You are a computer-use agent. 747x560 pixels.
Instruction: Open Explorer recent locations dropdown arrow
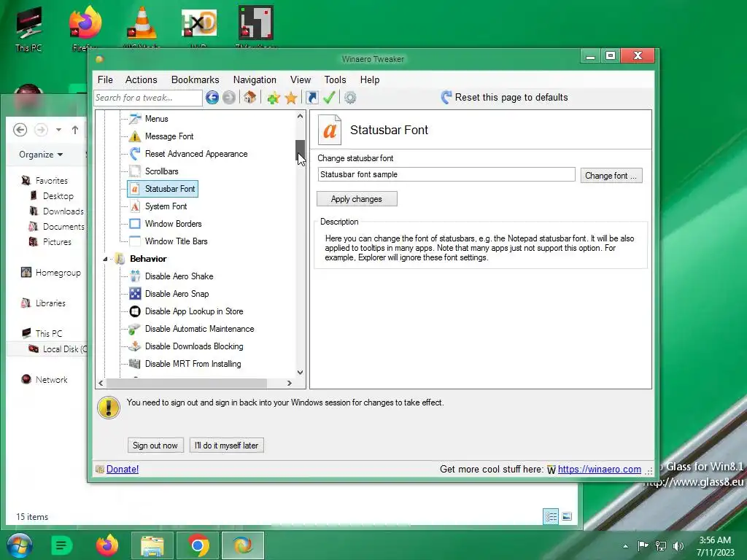[58, 130]
